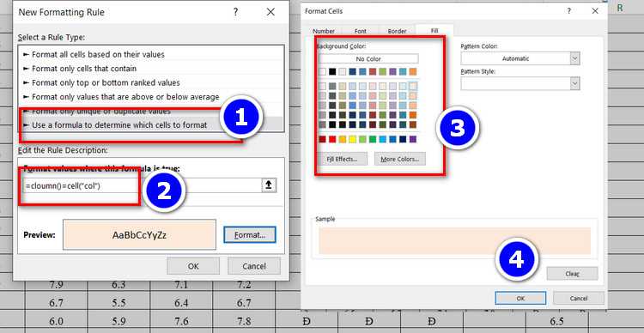Pick olive green swatch in top theme row
The height and width of the screenshot is (333, 644).
pos(383,71)
